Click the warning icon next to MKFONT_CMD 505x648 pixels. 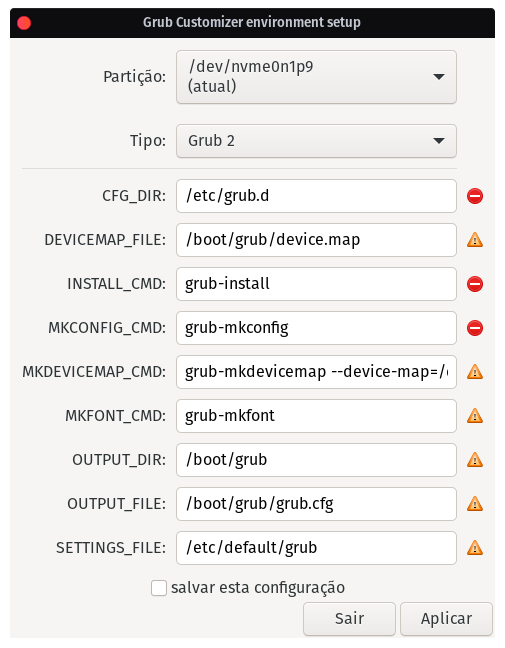(x=475, y=416)
